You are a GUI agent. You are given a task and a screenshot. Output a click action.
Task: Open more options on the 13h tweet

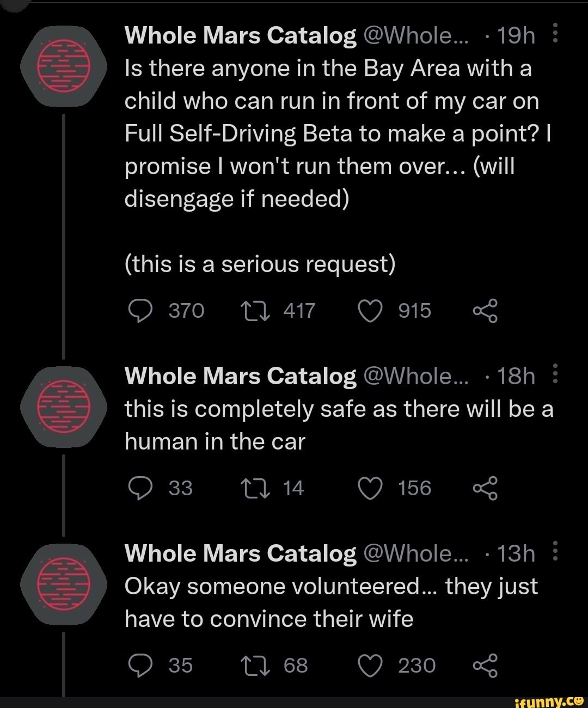coord(555,552)
